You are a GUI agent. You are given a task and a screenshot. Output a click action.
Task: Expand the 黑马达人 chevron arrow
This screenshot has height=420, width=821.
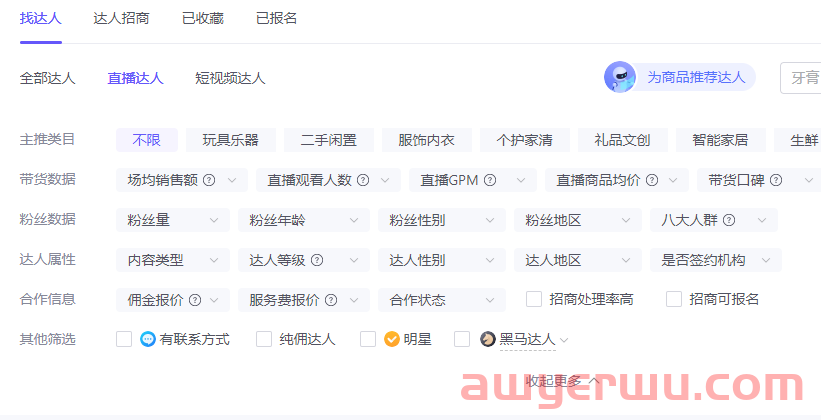[564, 340]
